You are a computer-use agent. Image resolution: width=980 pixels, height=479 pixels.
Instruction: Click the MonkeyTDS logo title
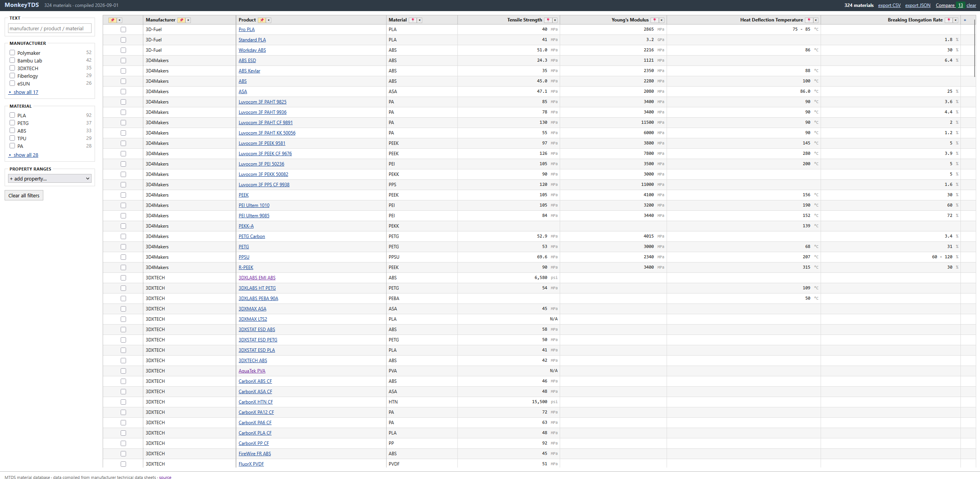tap(22, 5)
